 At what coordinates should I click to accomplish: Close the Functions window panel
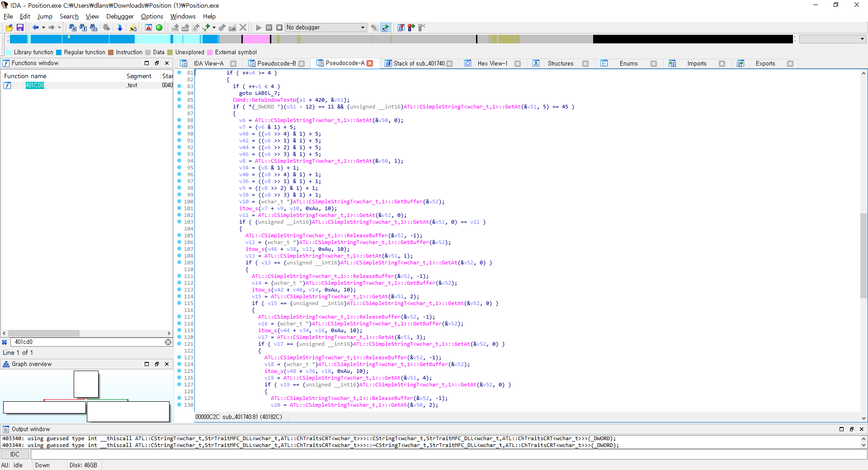(x=167, y=63)
